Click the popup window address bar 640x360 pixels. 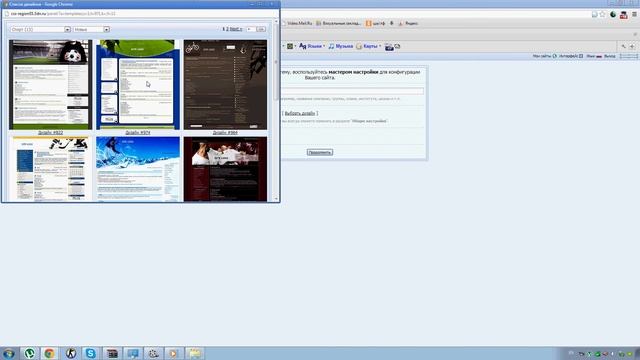tap(141, 13)
